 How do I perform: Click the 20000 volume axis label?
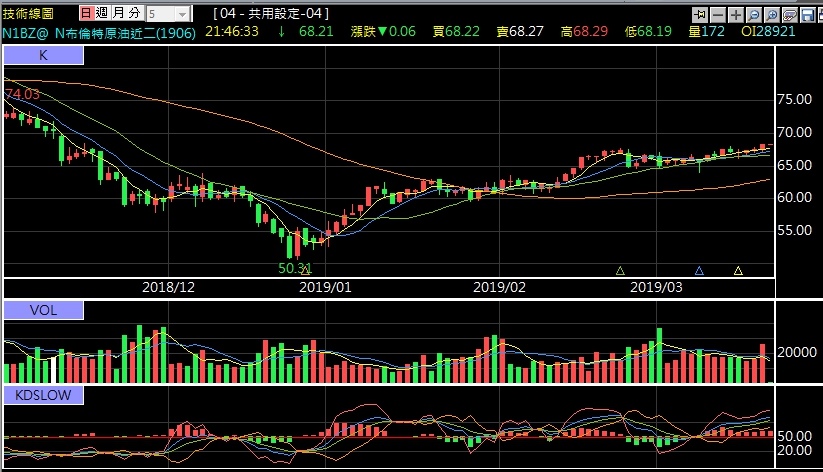[x=797, y=352]
